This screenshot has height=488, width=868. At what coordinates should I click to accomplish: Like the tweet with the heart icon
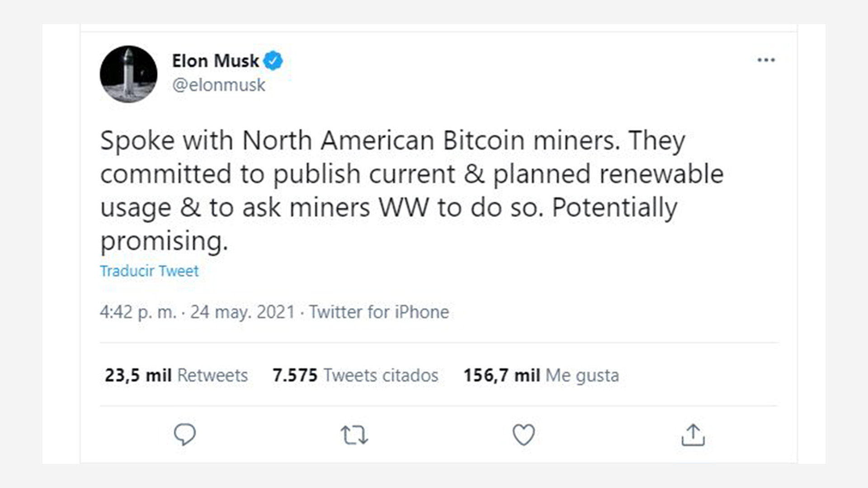(x=524, y=435)
